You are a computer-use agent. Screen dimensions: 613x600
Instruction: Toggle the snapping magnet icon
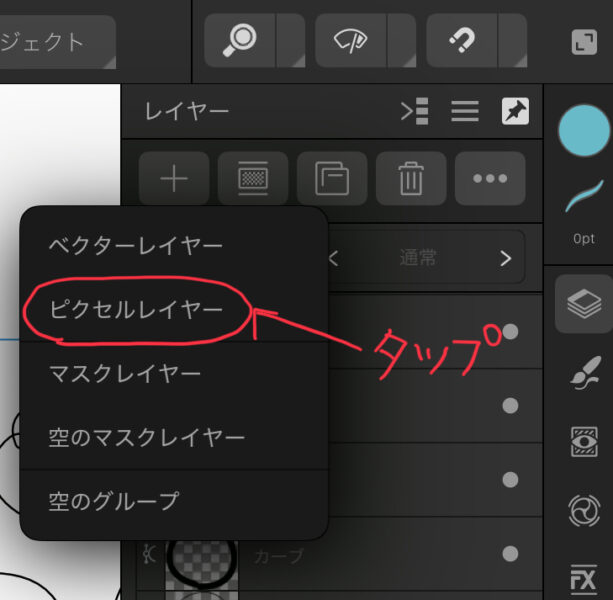461,41
